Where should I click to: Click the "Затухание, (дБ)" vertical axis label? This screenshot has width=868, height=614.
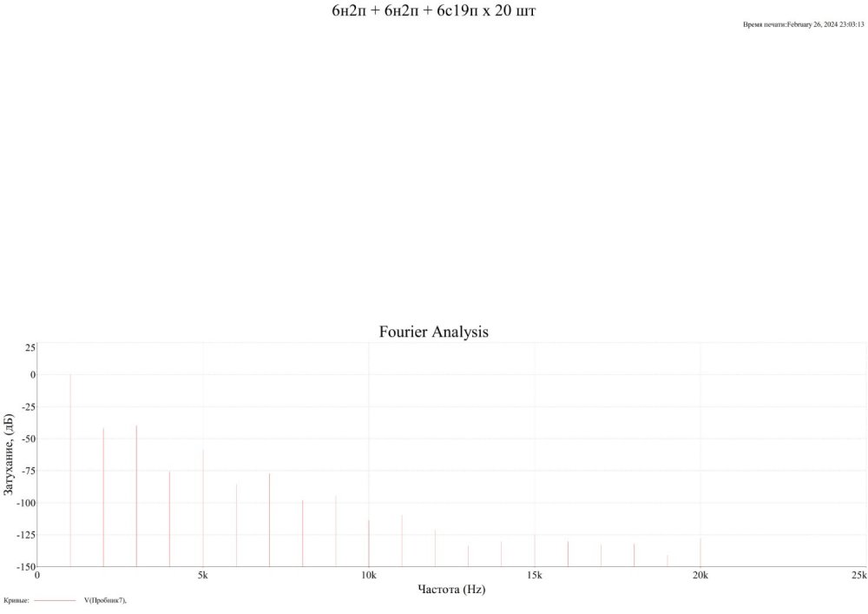click(x=10, y=455)
